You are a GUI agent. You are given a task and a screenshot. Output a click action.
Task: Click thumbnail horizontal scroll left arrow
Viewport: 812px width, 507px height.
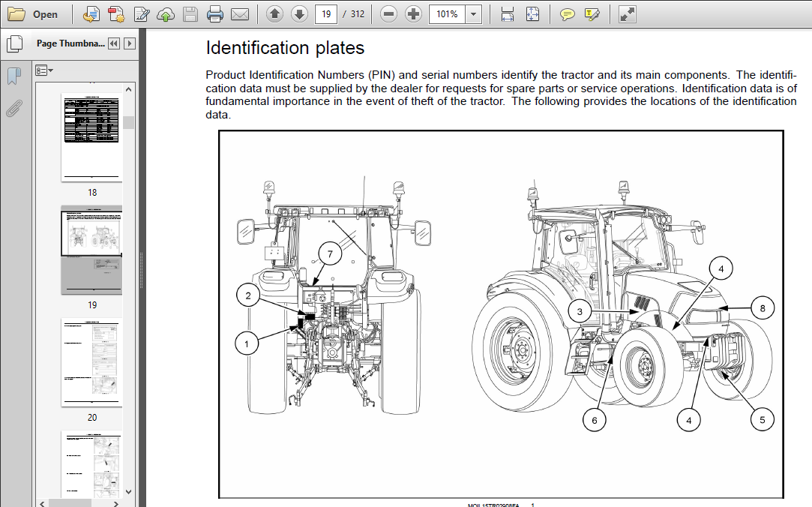[x=43, y=503]
